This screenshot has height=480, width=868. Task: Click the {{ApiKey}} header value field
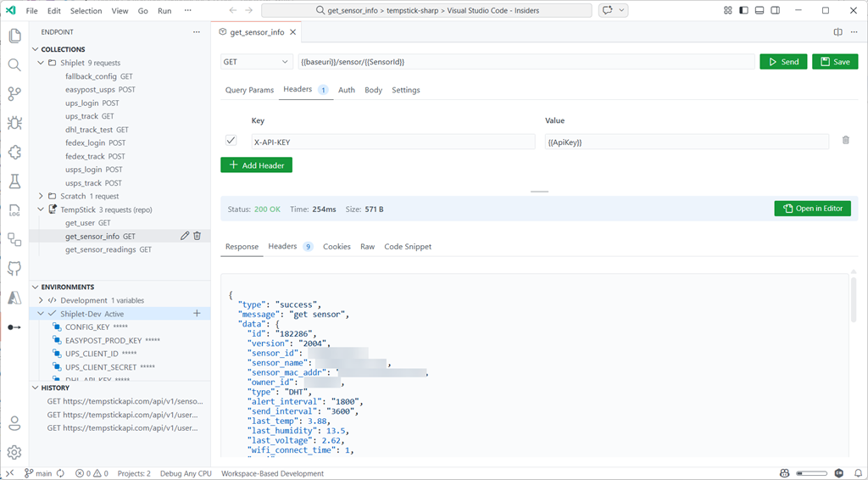pos(687,142)
